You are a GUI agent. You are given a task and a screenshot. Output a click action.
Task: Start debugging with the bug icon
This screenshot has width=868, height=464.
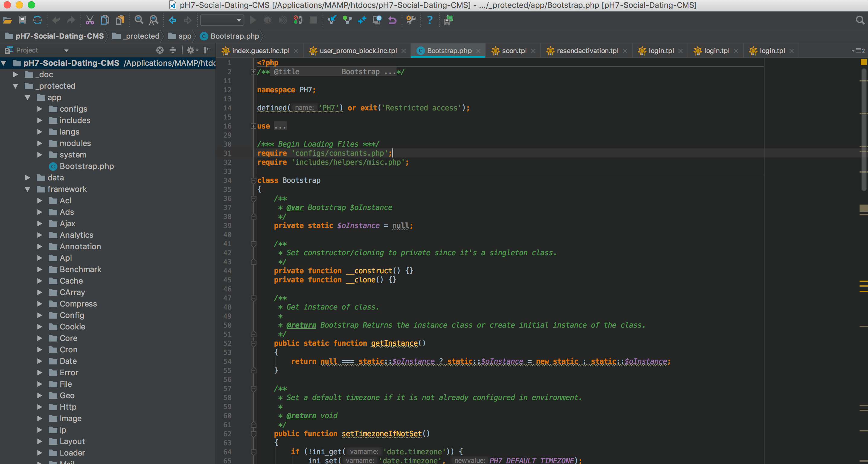267,20
